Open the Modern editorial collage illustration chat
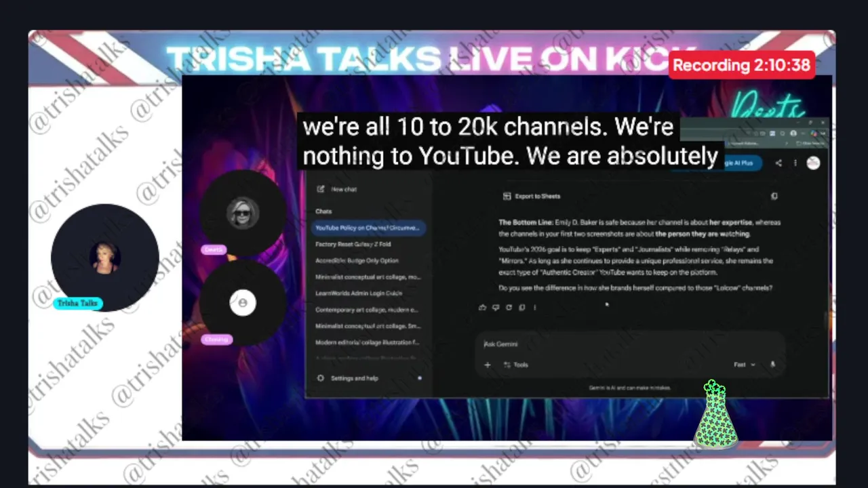 tap(368, 342)
